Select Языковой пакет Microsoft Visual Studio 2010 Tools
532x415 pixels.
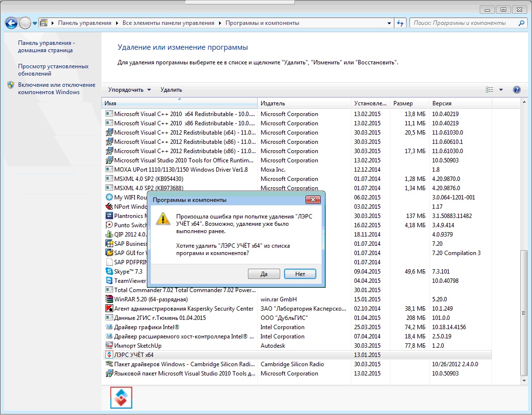click(x=297, y=374)
